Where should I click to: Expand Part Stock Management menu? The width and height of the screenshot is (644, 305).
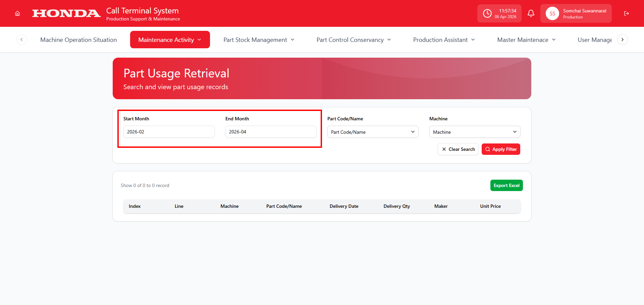259,40
